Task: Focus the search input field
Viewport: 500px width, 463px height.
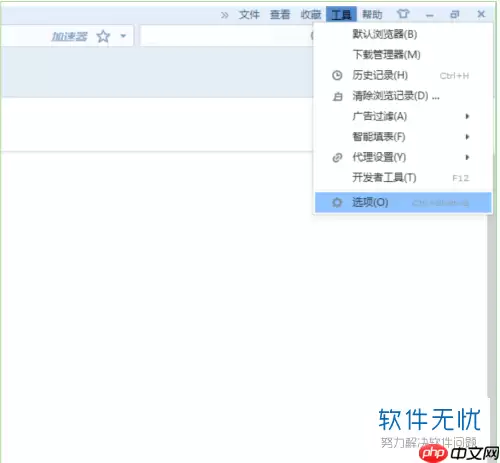Action: 227,36
